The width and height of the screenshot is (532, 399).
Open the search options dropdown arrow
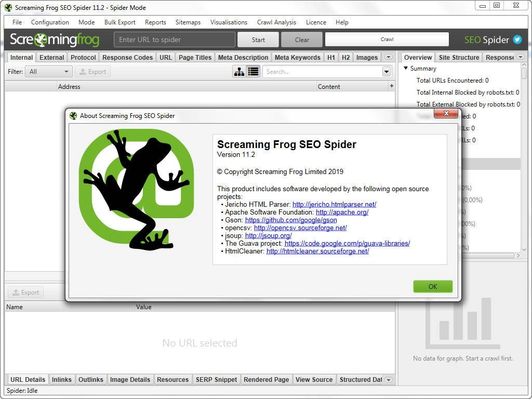click(386, 72)
